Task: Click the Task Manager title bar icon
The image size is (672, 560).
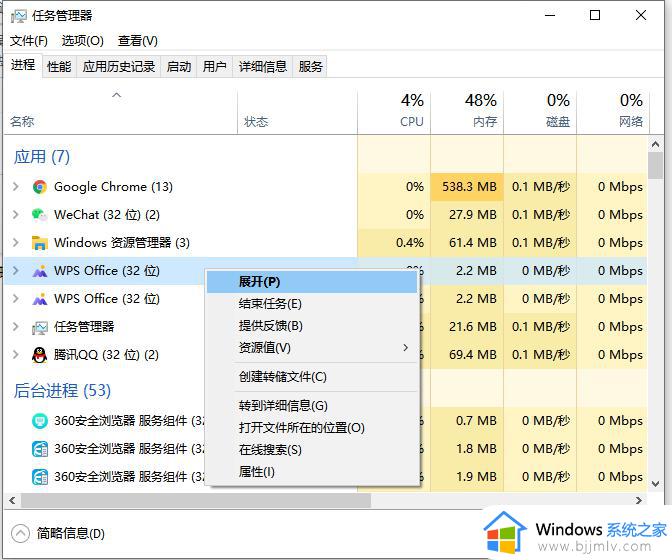Action: click(18, 16)
